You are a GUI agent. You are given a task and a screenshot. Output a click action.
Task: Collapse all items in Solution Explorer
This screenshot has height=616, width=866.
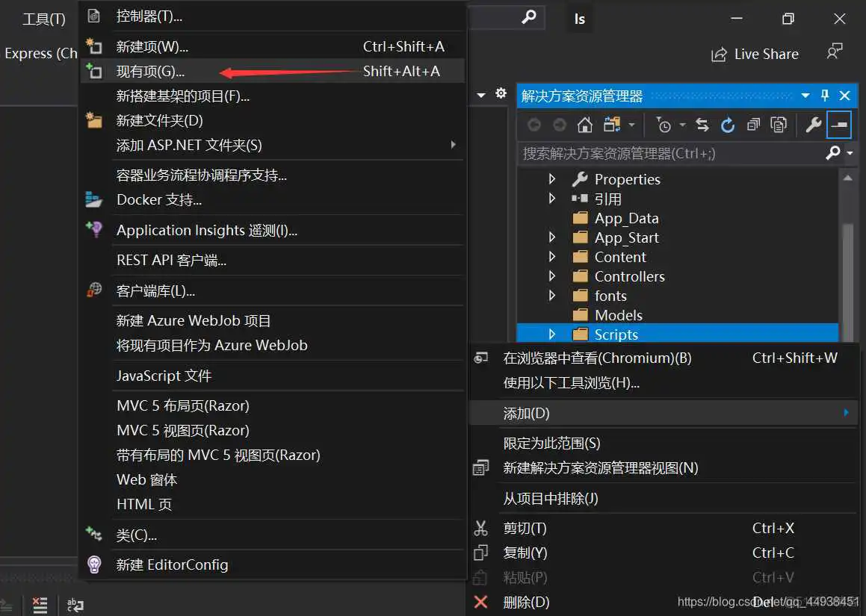click(x=754, y=124)
